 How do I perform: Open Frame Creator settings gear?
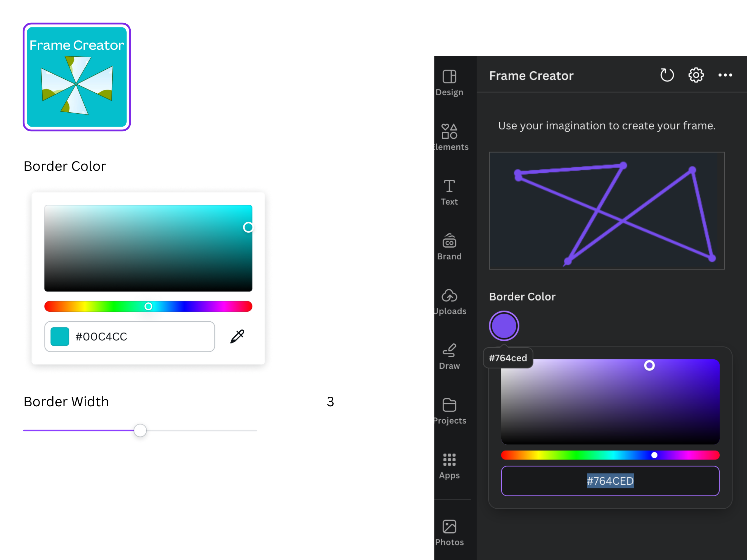click(696, 75)
